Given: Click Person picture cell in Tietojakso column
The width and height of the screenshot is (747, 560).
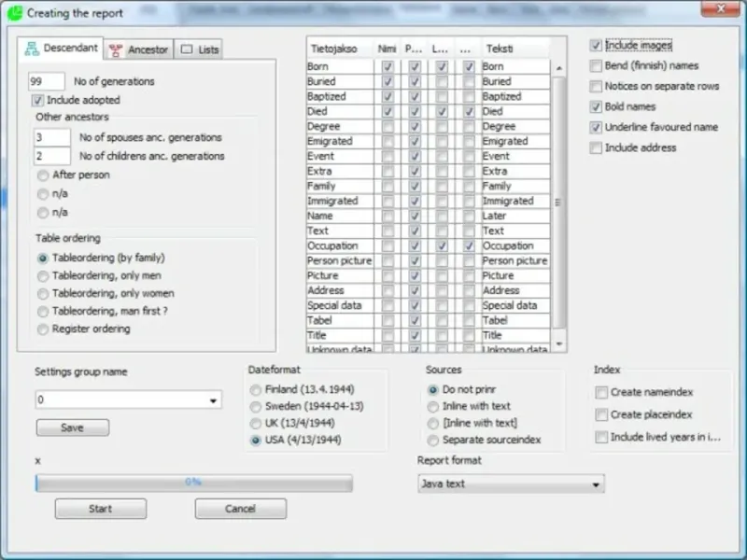Looking at the screenshot, I should [340, 261].
